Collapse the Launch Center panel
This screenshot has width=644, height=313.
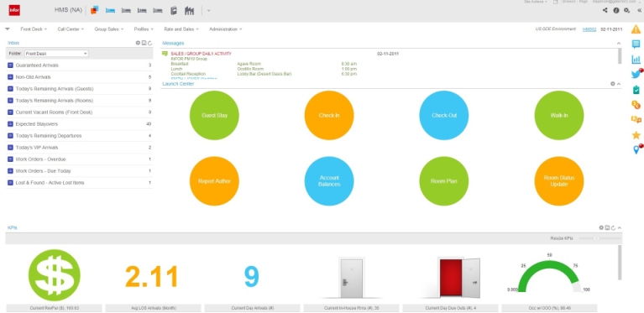click(x=619, y=84)
